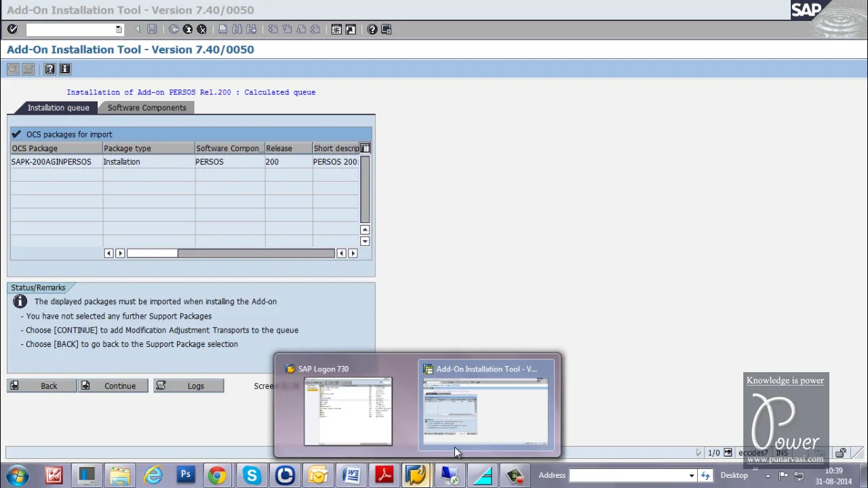The height and width of the screenshot is (488, 868).
Task: Open the command field history dropdown
Action: (x=119, y=29)
